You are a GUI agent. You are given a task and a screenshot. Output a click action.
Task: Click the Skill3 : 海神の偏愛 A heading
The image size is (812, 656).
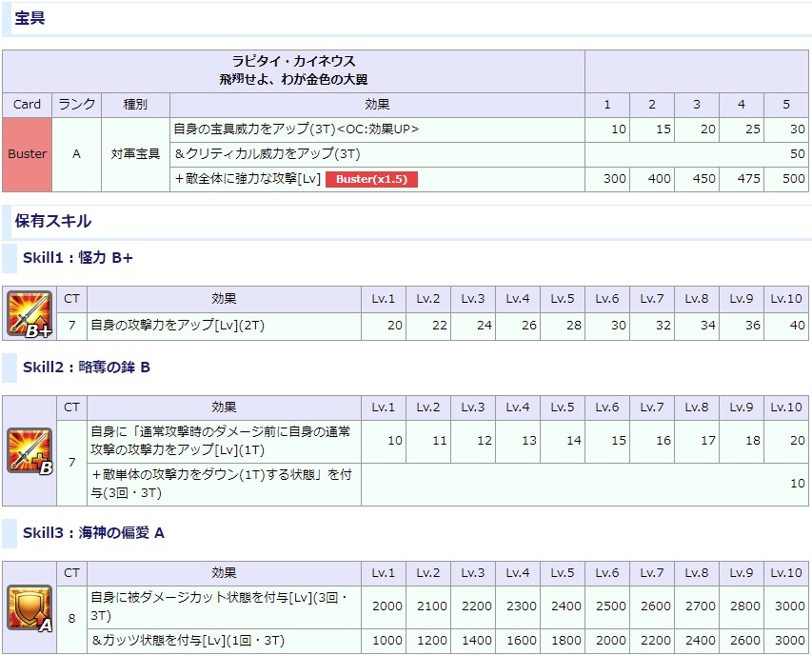(93, 533)
